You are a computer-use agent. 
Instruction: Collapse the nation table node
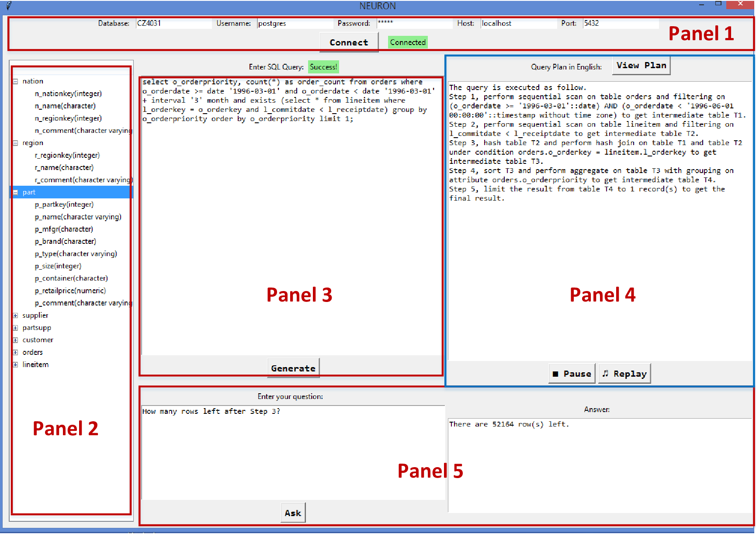click(15, 81)
